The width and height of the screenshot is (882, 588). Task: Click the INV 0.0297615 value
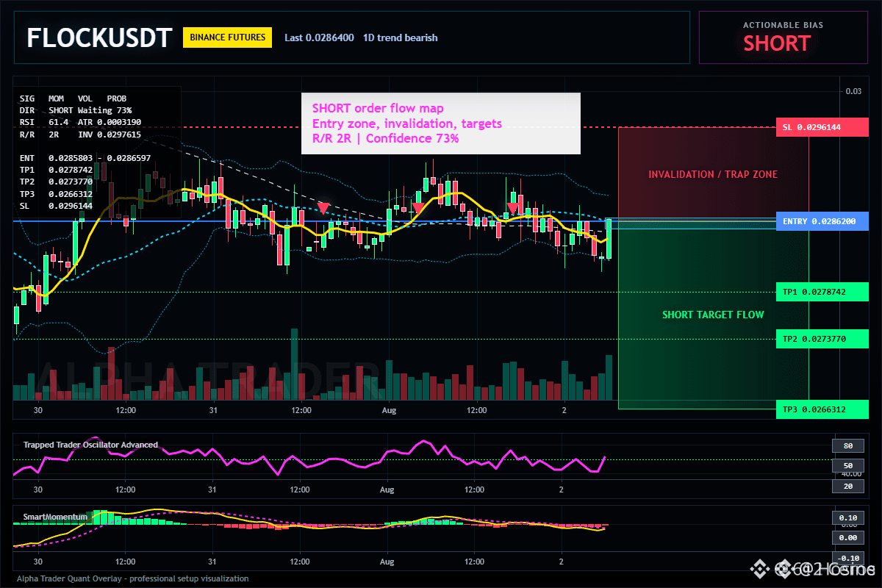110,135
